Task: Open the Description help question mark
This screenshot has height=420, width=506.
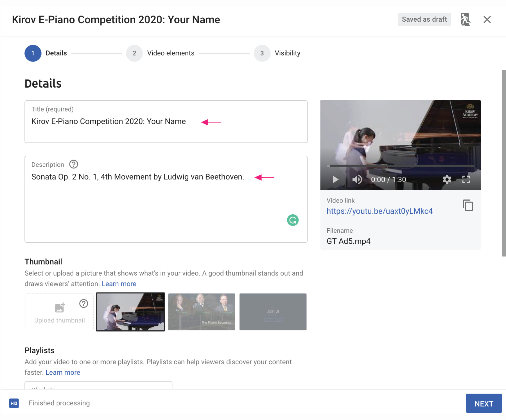Action: point(74,164)
